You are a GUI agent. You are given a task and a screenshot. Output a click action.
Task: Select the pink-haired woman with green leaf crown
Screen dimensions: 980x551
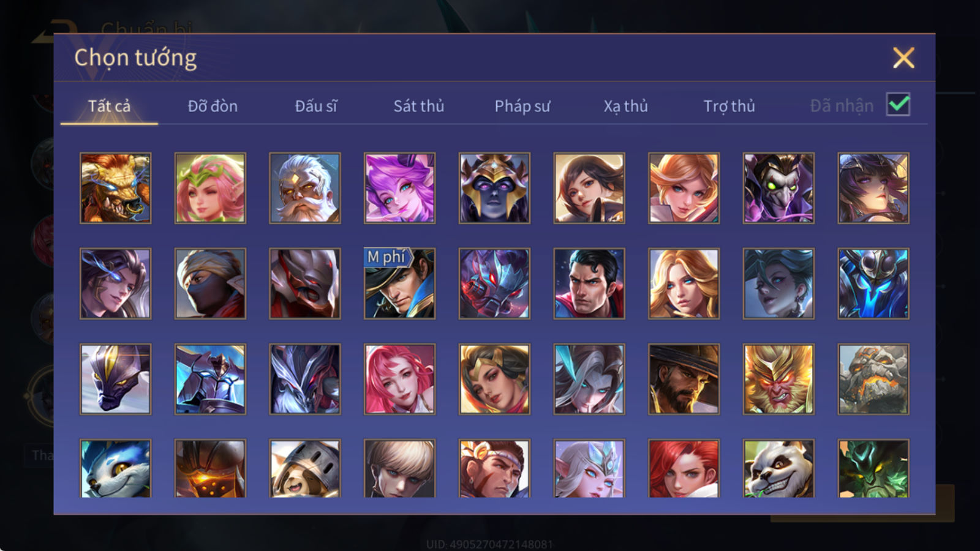(210, 188)
